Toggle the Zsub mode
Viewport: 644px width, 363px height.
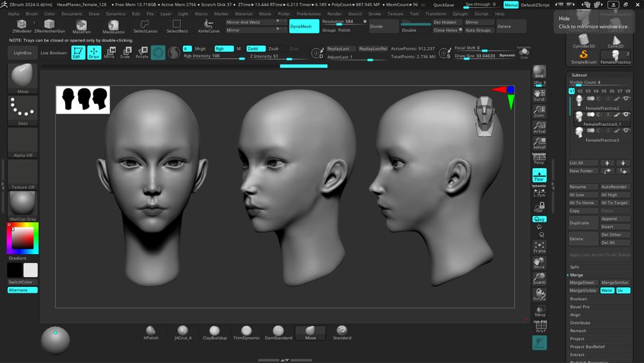coord(274,48)
